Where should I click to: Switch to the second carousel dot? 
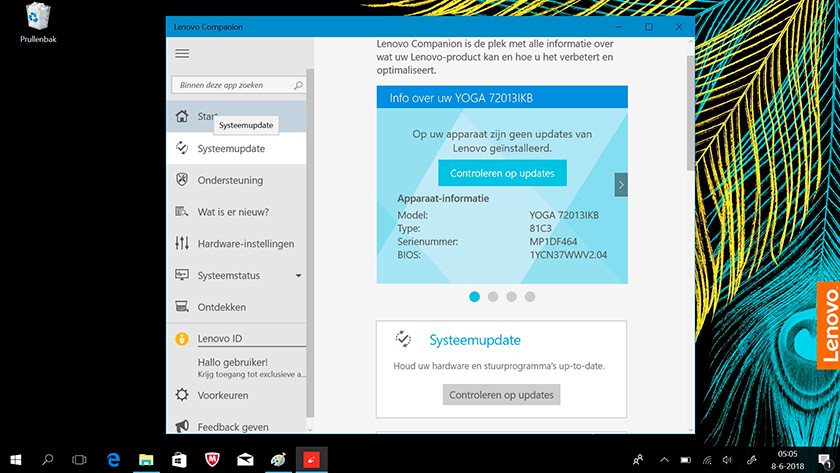click(x=493, y=297)
